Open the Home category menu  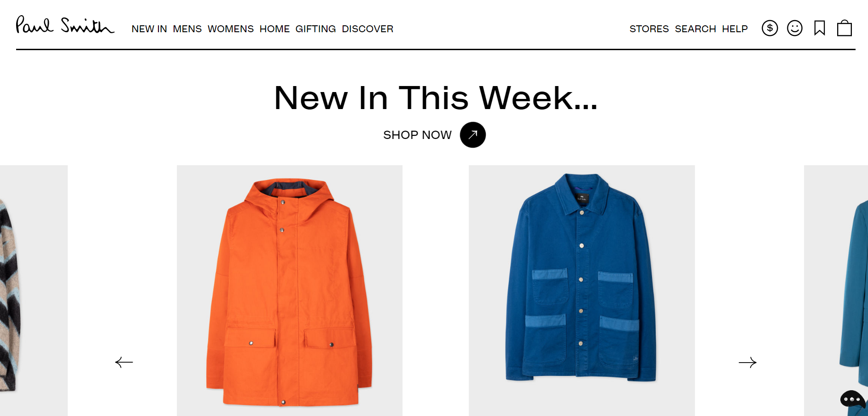pyautogui.click(x=274, y=29)
